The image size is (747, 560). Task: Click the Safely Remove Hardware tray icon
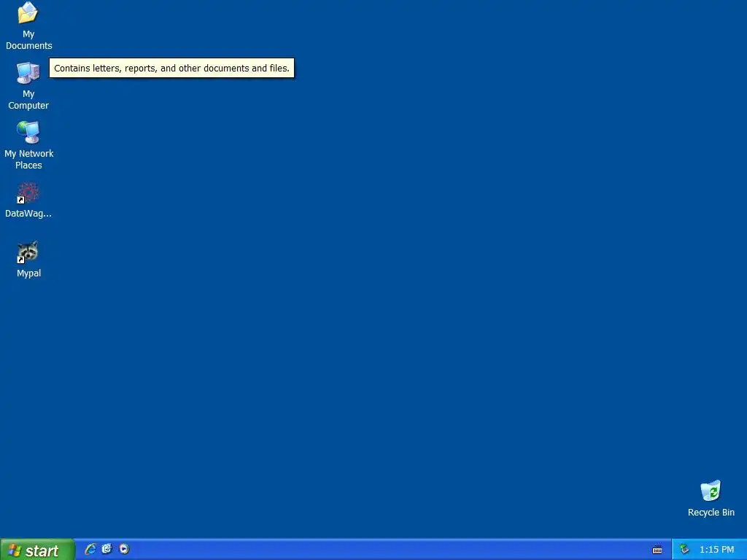[x=684, y=549]
